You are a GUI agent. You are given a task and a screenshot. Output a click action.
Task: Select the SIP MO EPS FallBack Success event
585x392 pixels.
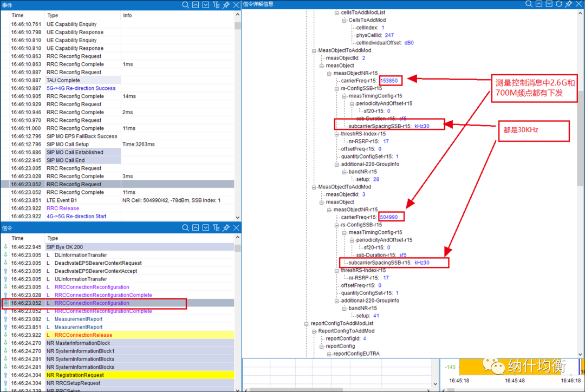pyautogui.click(x=82, y=136)
